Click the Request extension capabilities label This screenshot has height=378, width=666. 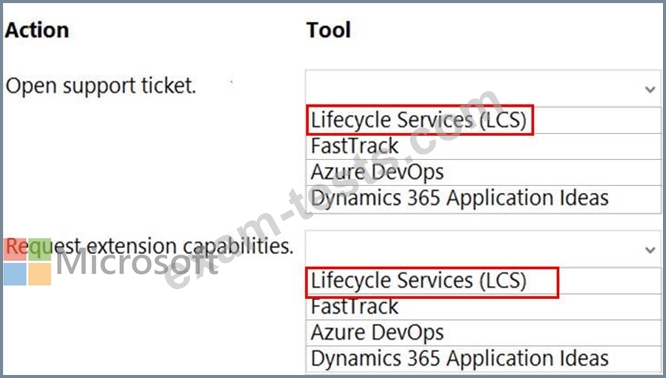click(x=150, y=246)
